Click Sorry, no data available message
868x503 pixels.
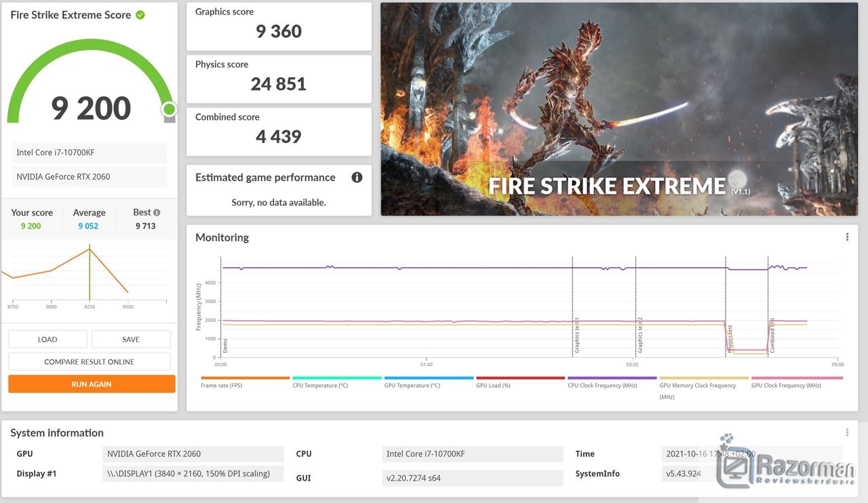point(279,202)
